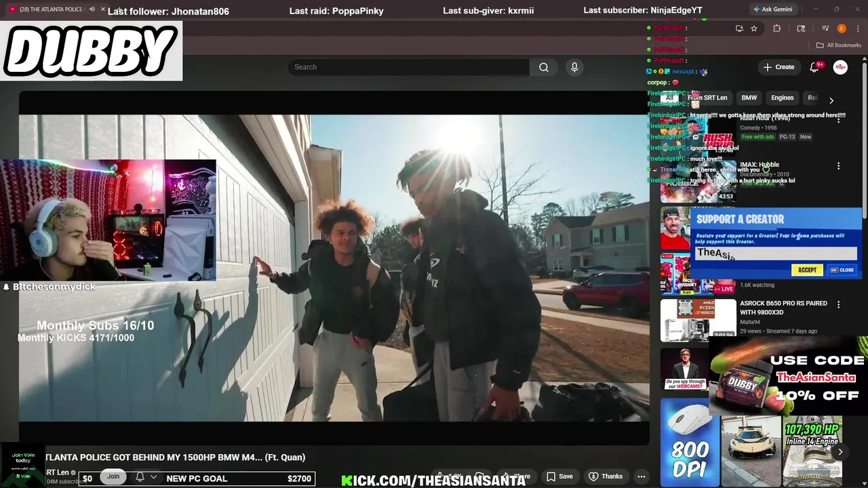Open the media controls music-note icon
Screen dimensions: 868x488
(825, 28)
